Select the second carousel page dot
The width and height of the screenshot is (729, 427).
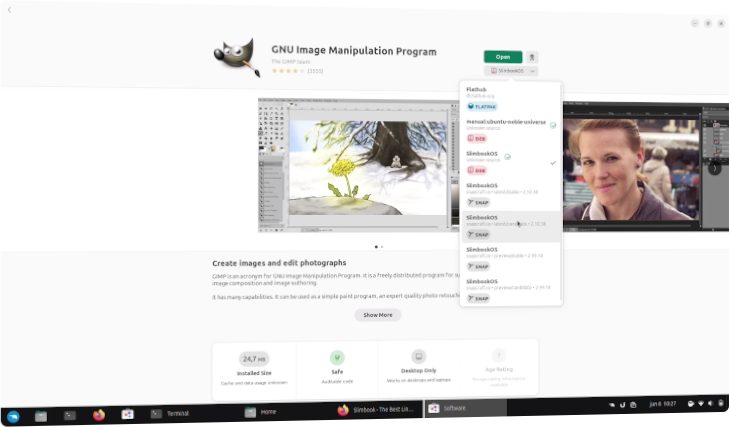[x=382, y=247]
